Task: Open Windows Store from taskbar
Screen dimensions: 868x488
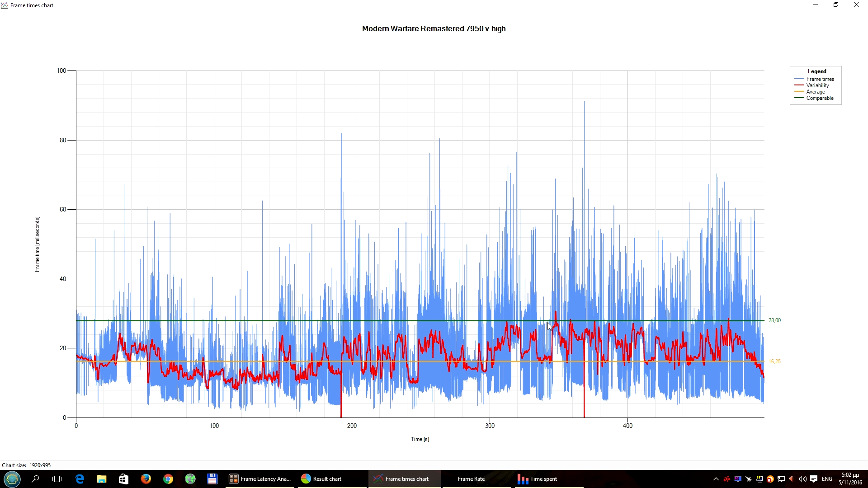Action: click(123, 479)
